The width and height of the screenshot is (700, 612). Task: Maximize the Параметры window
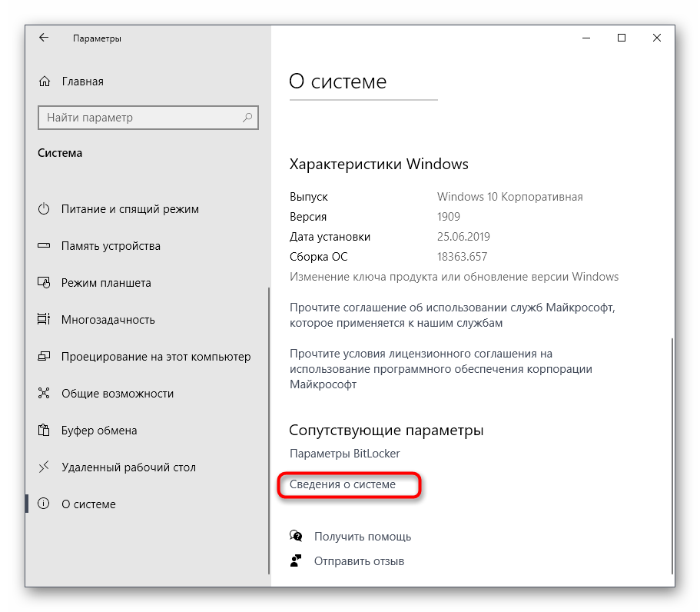pyautogui.click(x=622, y=38)
